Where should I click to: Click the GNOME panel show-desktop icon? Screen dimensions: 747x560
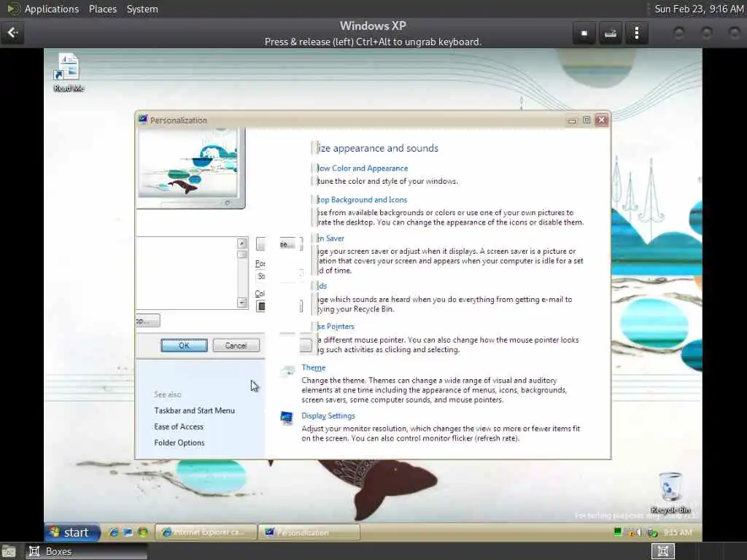point(8,551)
